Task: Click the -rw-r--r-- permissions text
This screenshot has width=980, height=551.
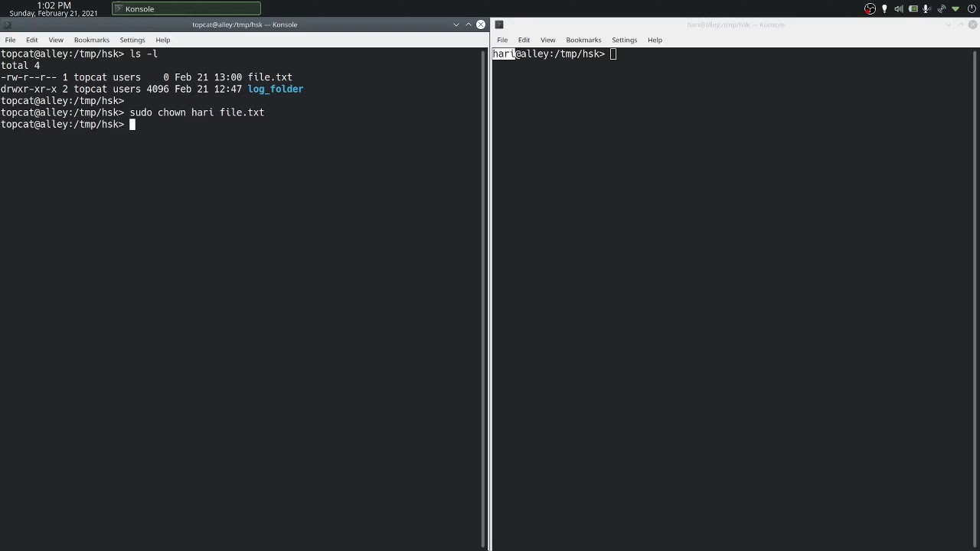Action: 28,77
